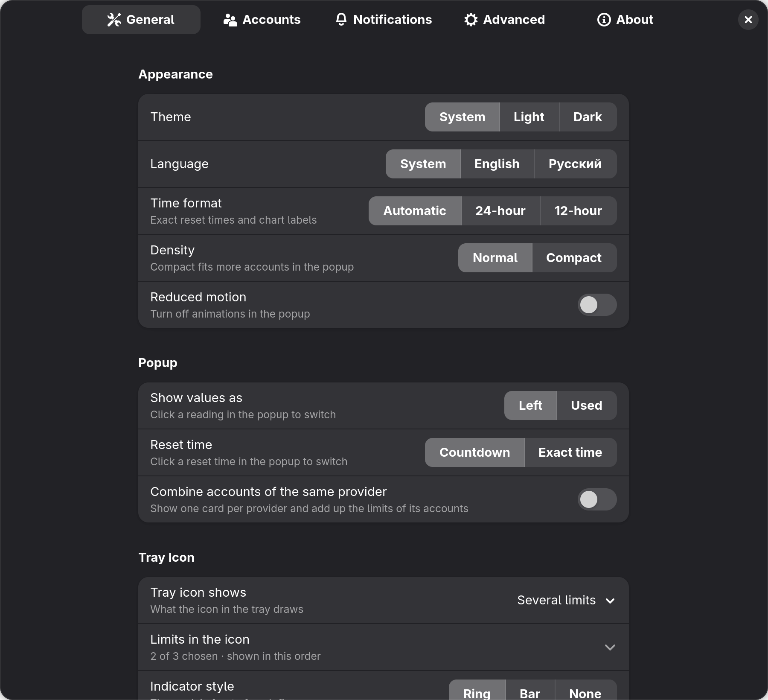The image size is (768, 700).
Task: Click the Appearance section heading
Action: click(x=175, y=74)
